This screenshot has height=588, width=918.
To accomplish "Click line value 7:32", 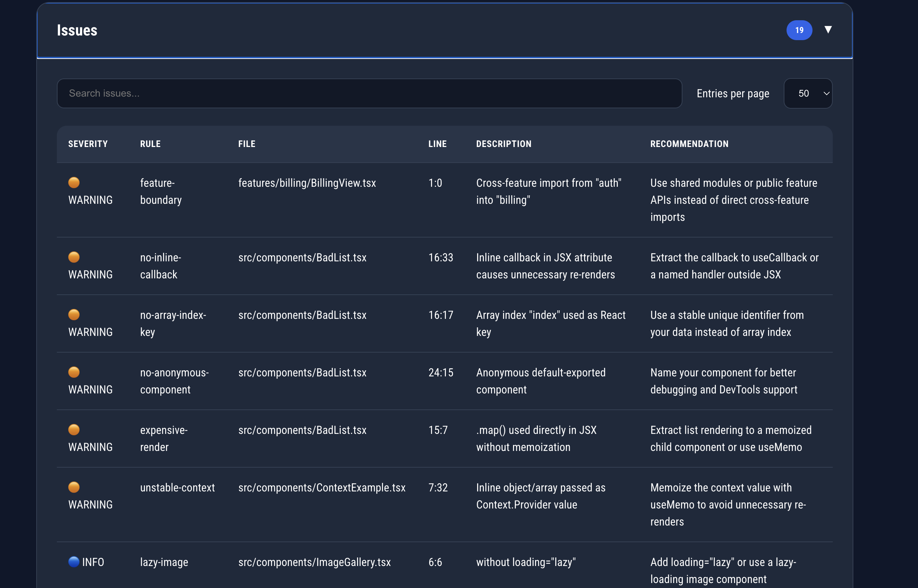I will [438, 488].
